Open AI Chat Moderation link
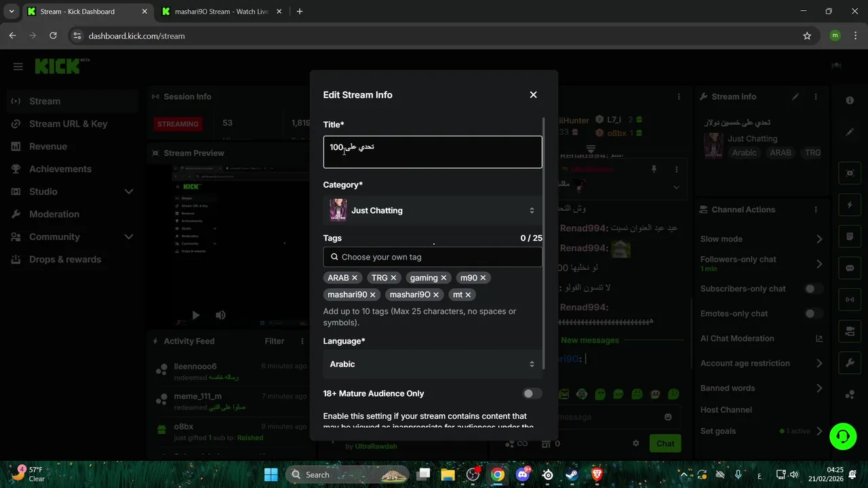 tap(762, 338)
